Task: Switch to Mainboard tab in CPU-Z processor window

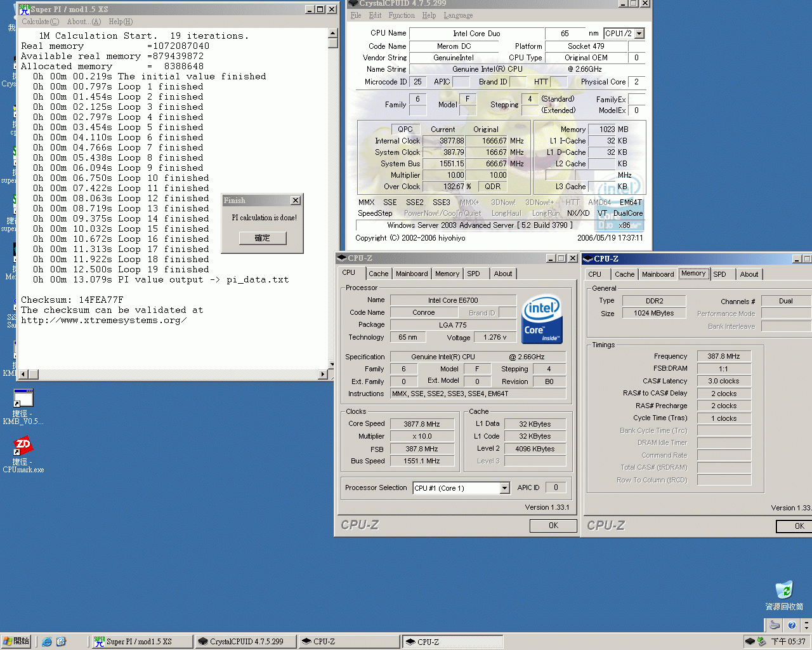Action: [x=412, y=274]
